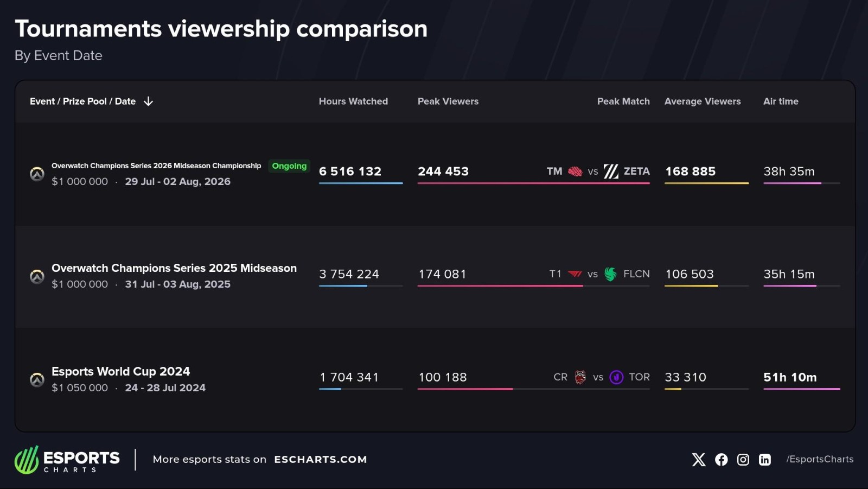The height and width of the screenshot is (489, 868).
Task: Click the TOR team name text
Action: [x=640, y=377]
